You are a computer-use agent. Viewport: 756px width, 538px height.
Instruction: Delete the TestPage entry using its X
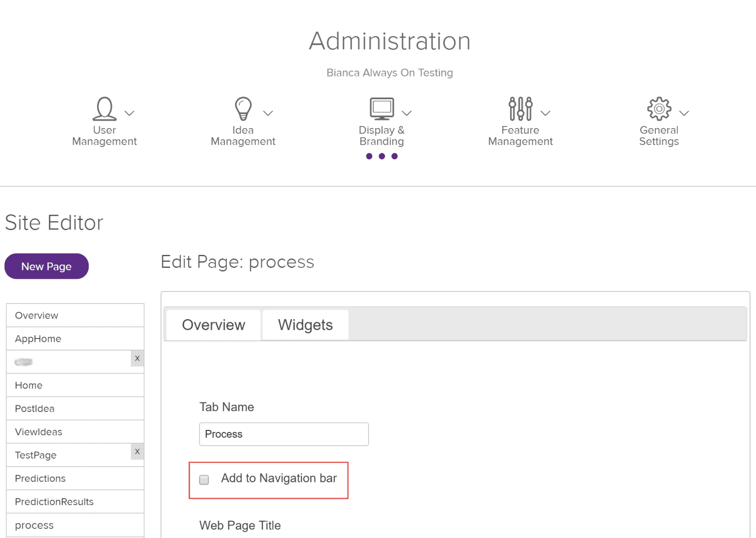pos(138,451)
